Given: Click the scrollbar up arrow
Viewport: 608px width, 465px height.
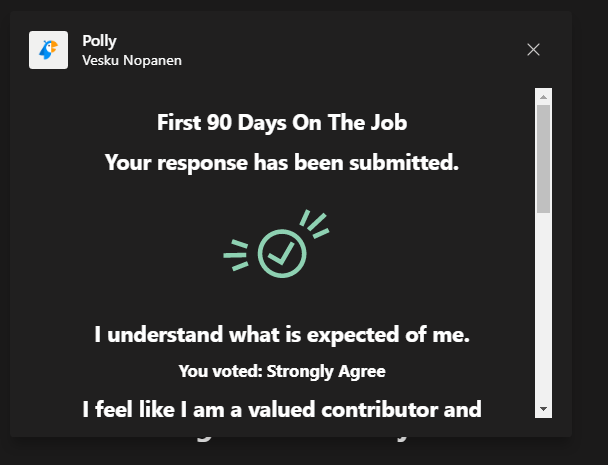Looking at the screenshot, I should click(544, 97).
